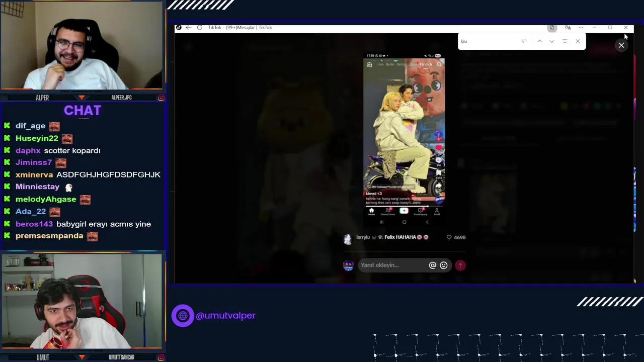The image size is (644, 362).
Task: Click the highlighted app icon left of translate
Action: pyautogui.click(x=552, y=28)
